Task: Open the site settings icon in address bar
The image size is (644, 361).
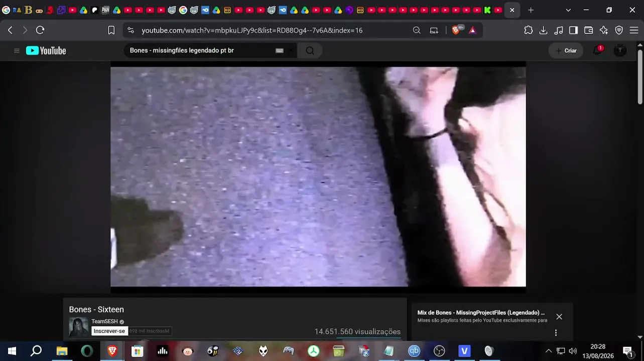Action: 131,30
